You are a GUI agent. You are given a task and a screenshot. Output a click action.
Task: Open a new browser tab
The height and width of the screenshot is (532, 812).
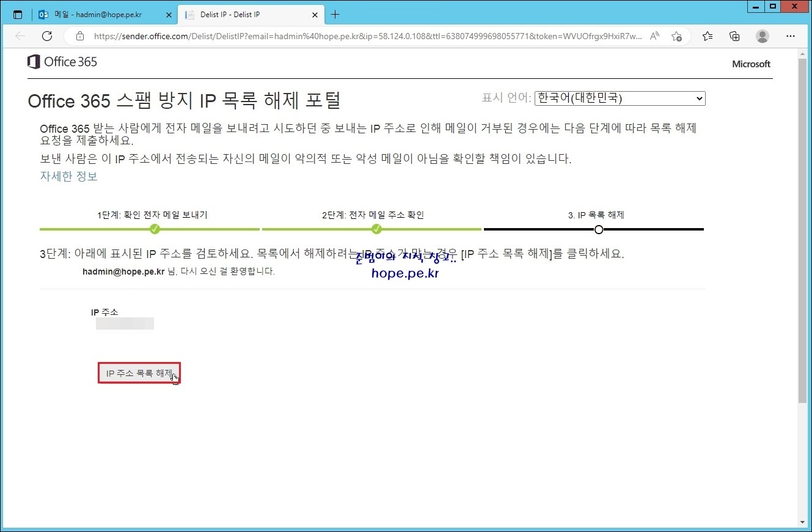[335, 15]
